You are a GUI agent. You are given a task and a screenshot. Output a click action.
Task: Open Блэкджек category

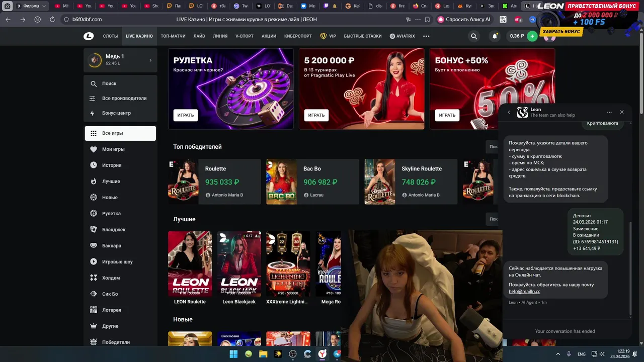pos(120,230)
